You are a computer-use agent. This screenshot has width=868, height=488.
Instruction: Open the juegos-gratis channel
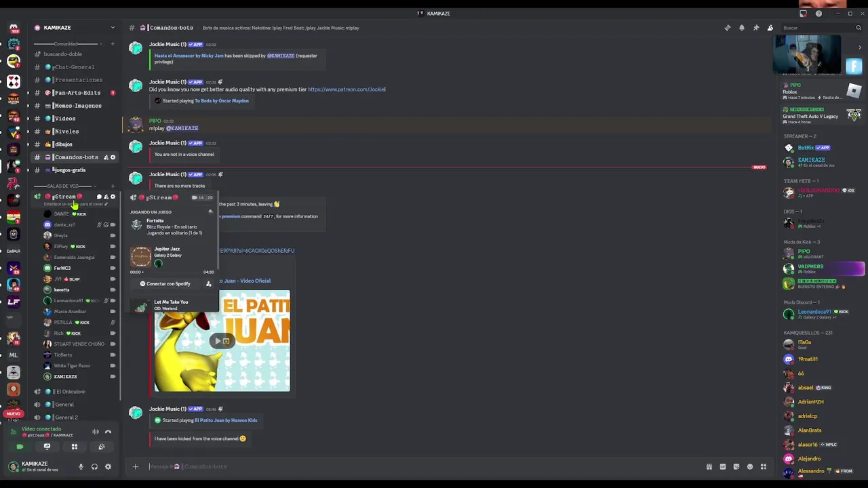coord(75,170)
